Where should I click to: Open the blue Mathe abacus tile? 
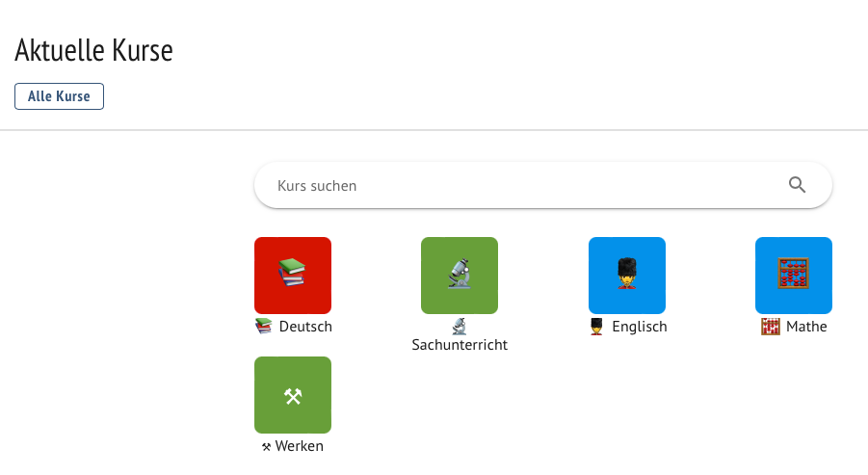[x=794, y=276]
